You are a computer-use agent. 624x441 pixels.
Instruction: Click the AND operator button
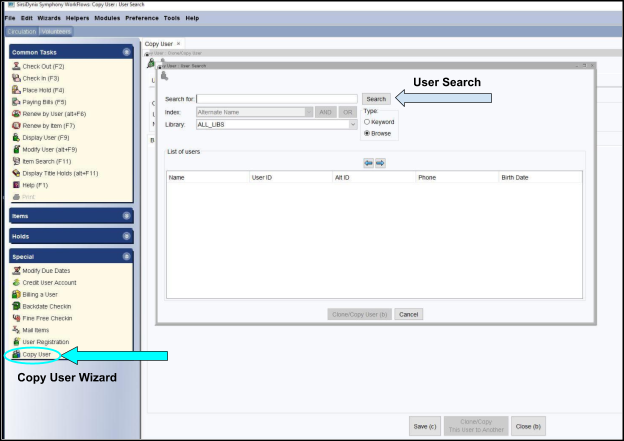(x=326, y=112)
